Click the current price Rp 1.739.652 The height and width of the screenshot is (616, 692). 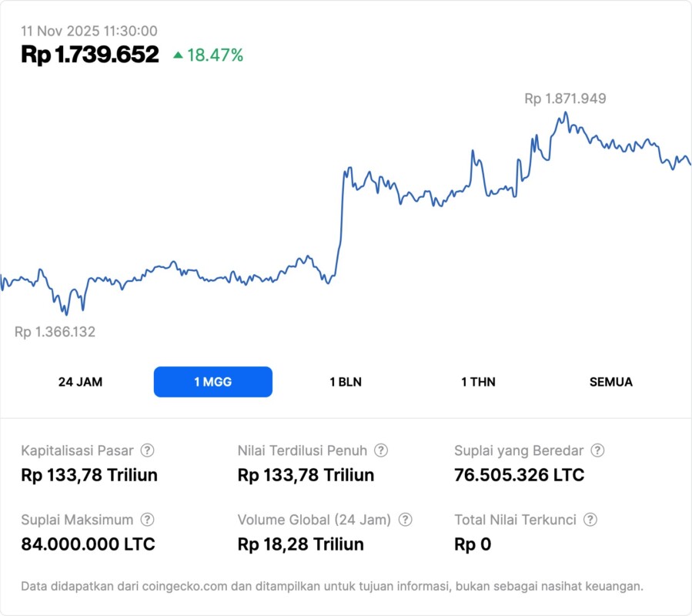[90, 55]
